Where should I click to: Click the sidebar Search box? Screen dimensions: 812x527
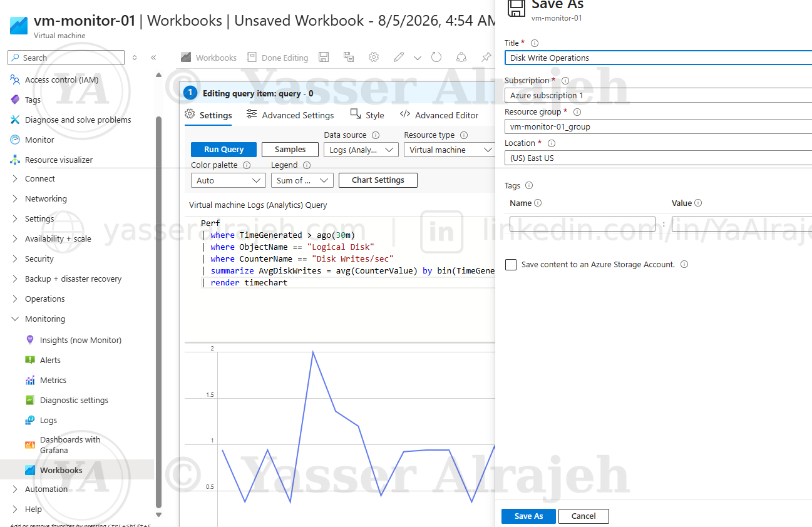coord(66,58)
